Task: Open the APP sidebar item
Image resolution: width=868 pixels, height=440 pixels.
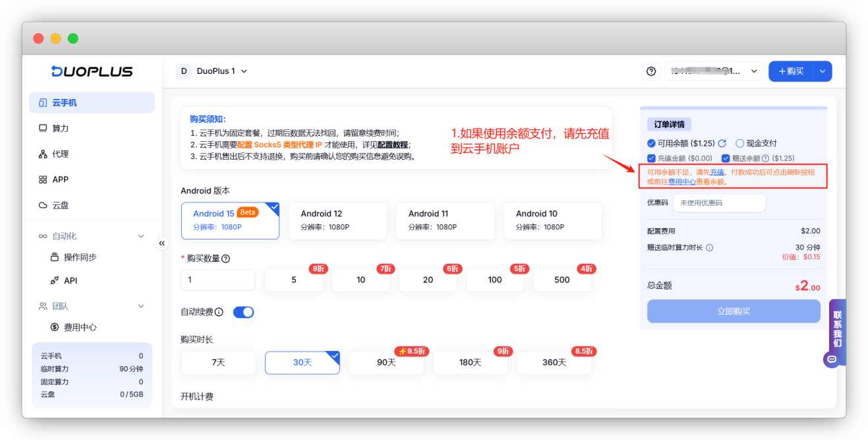Action: 92,179
